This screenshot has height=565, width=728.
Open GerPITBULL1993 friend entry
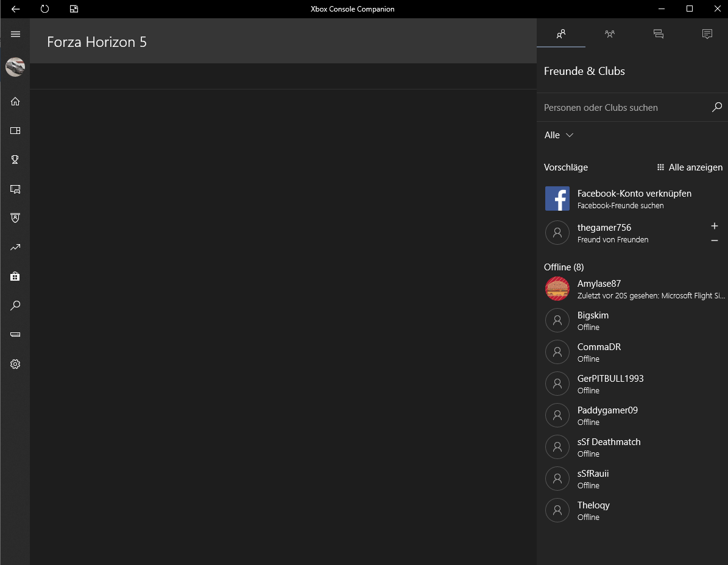pyautogui.click(x=632, y=384)
